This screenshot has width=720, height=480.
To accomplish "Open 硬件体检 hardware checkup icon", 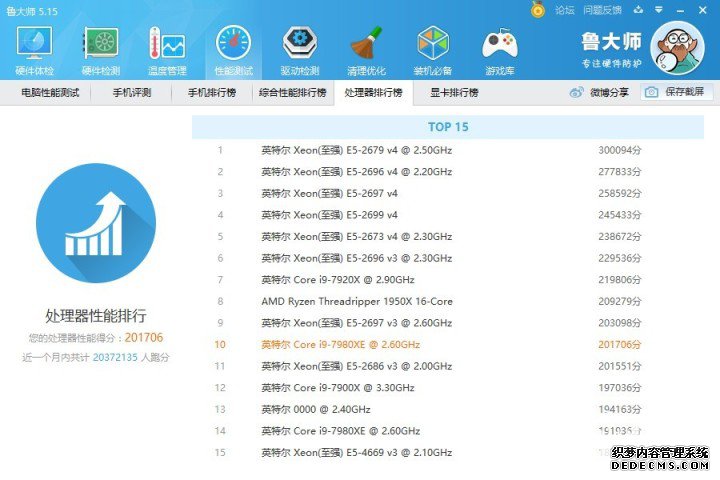I will (34, 51).
